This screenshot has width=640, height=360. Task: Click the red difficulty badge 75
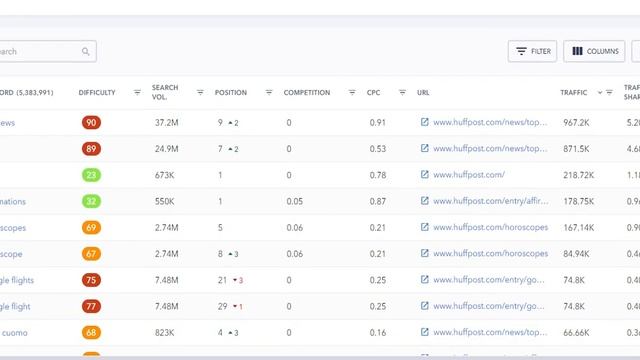[x=91, y=280]
